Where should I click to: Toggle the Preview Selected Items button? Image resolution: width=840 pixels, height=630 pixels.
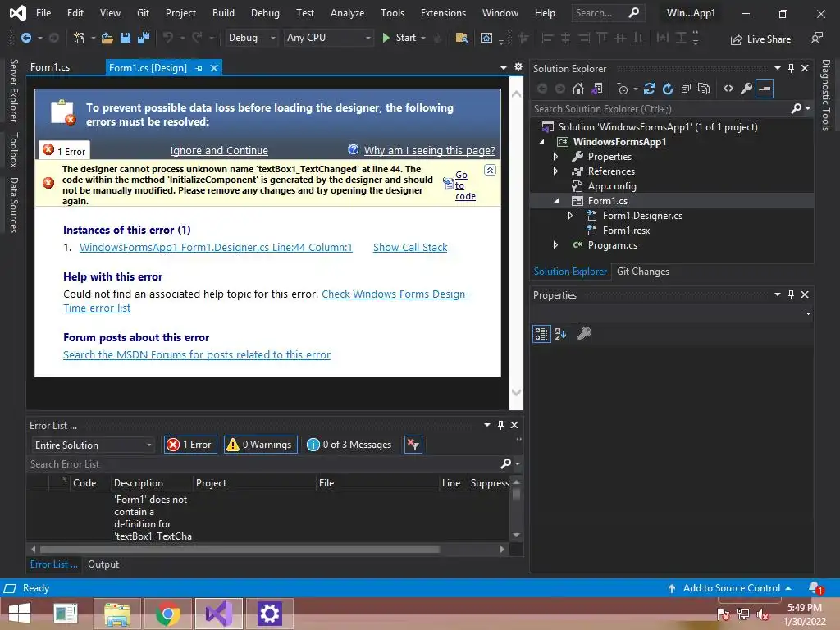click(x=765, y=89)
